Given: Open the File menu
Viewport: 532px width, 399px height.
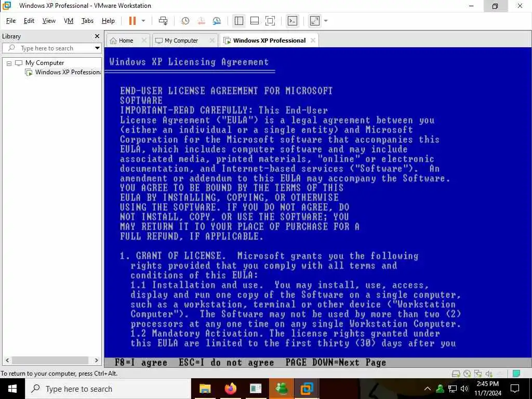Looking at the screenshot, I should point(11,21).
